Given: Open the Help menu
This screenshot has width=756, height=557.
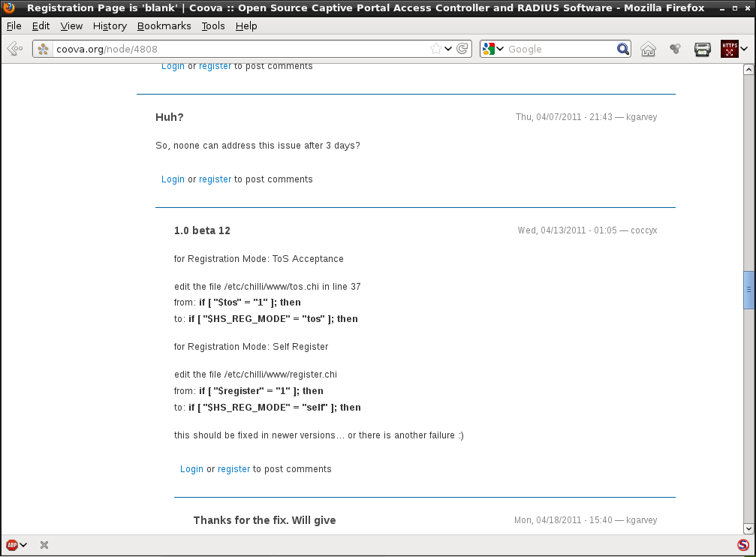Looking at the screenshot, I should click(x=246, y=26).
